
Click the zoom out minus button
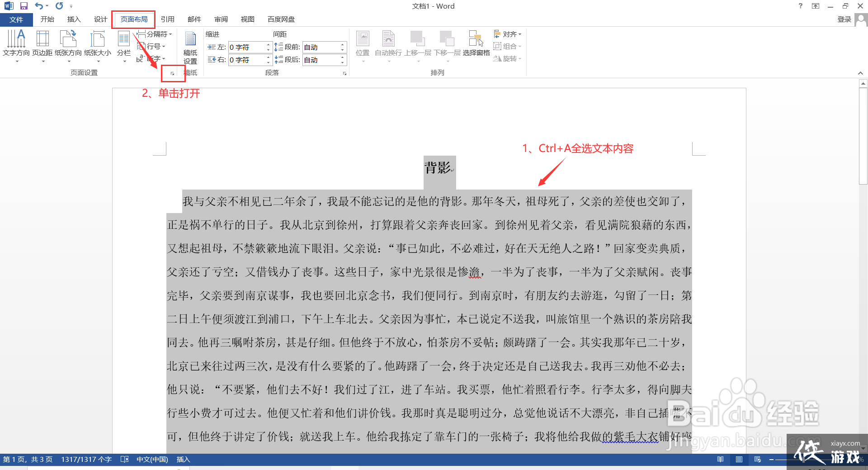(771, 460)
